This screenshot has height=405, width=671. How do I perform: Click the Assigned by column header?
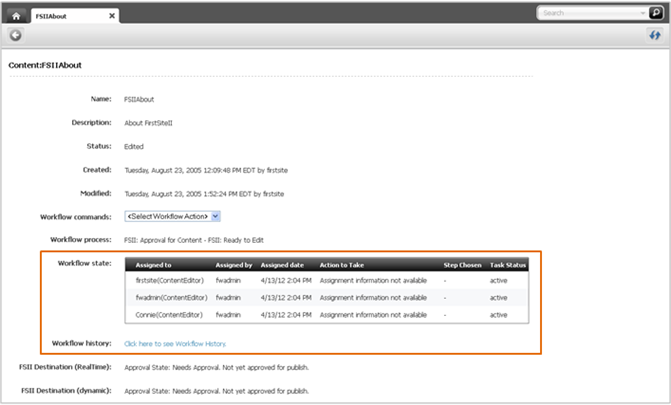coord(234,265)
